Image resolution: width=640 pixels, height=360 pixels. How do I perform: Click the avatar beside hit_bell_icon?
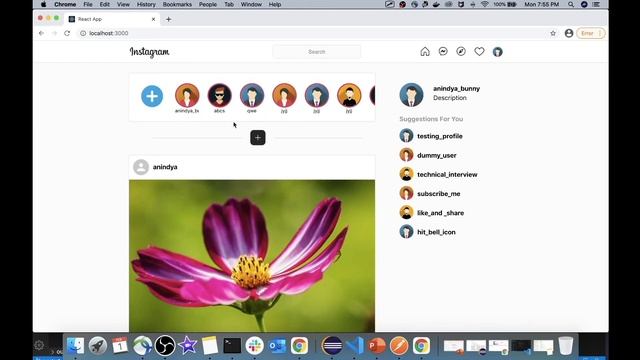(406, 231)
